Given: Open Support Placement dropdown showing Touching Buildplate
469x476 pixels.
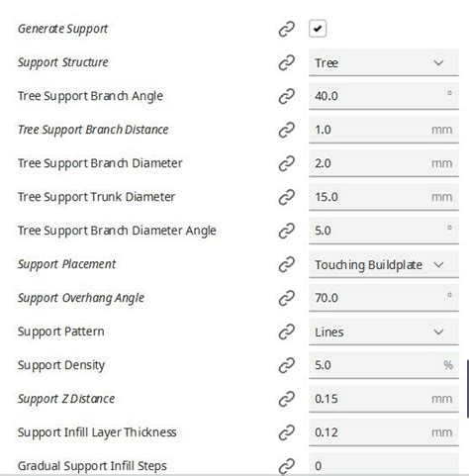Looking at the screenshot, I should pyautogui.click(x=384, y=264).
